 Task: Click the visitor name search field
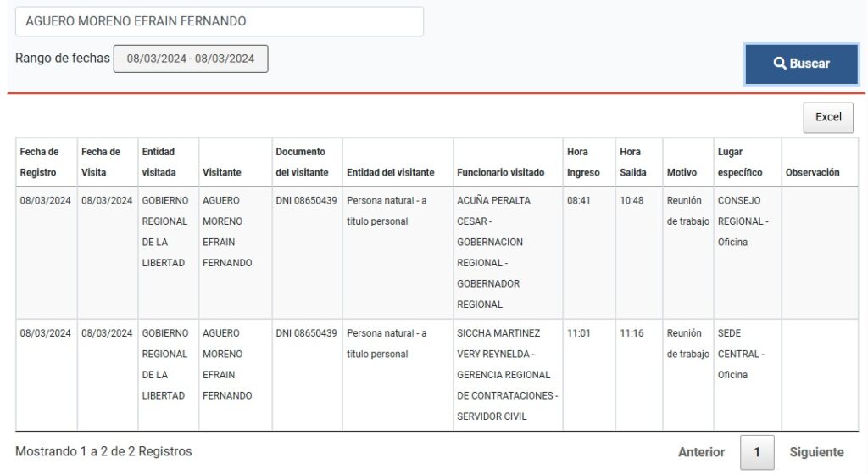coord(220,21)
